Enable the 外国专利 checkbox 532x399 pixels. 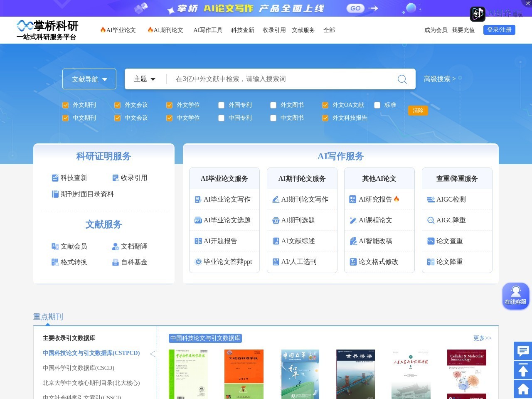pyautogui.click(x=221, y=105)
